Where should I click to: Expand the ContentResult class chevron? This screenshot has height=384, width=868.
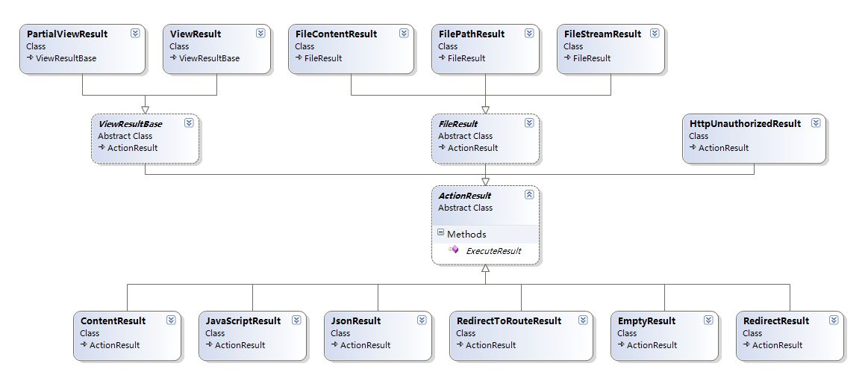[x=171, y=320]
